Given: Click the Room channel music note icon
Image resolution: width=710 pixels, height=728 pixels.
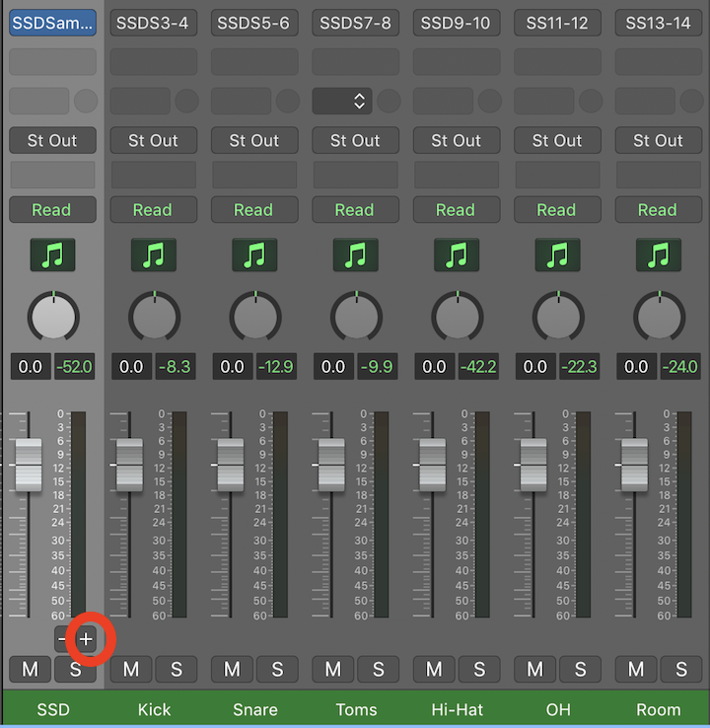Looking at the screenshot, I should [659, 255].
